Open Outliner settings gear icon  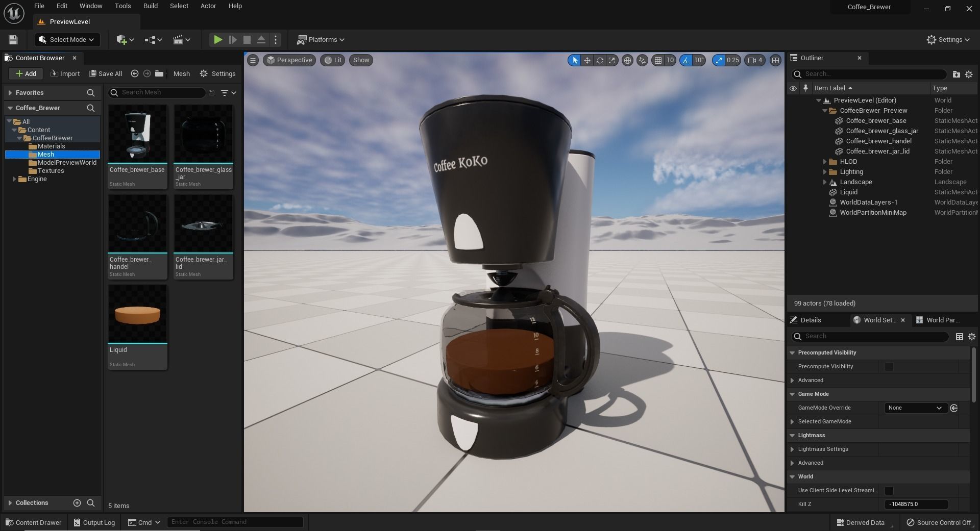(969, 74)
